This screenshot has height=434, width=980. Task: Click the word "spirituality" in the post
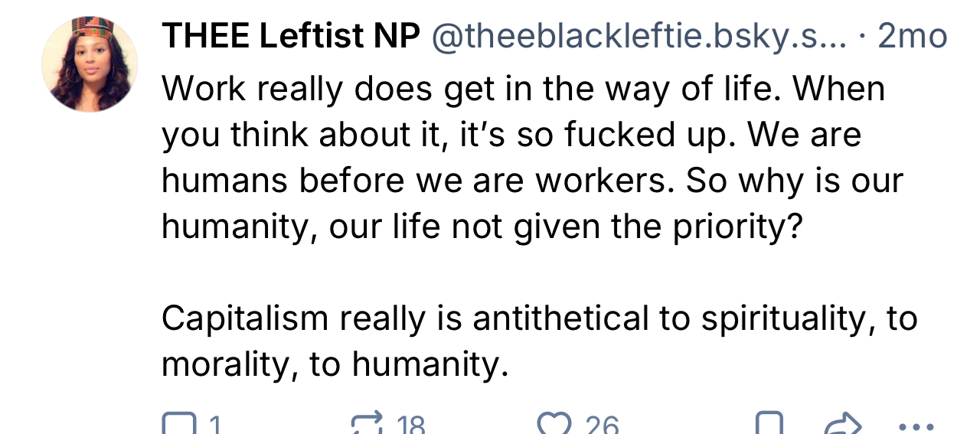(787, 319)
